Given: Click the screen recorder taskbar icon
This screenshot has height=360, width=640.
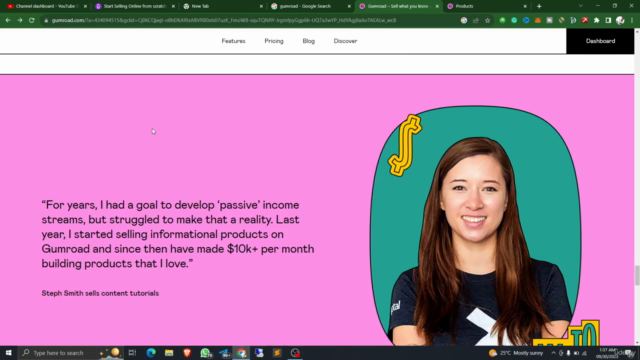Looking at the screenshot, I should [295, 353].
